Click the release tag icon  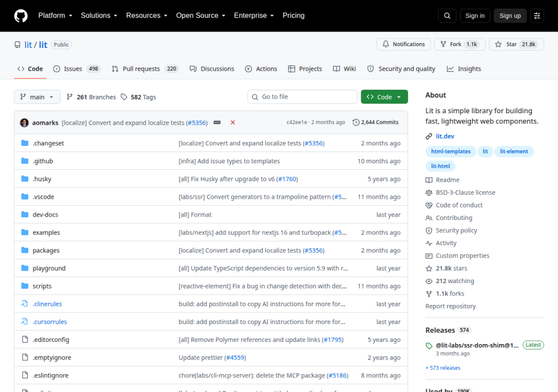pos(429,346)
